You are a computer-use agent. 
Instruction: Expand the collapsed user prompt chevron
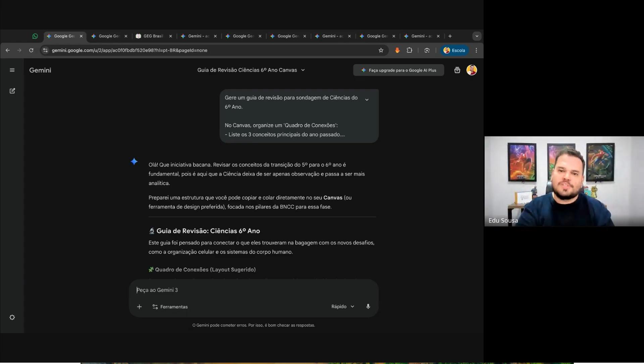[x=367, y=100]
